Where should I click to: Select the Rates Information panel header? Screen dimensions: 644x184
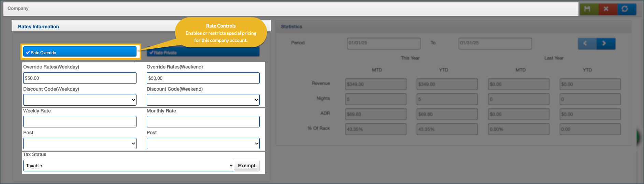pyautogui.click(x=39, y=27)
